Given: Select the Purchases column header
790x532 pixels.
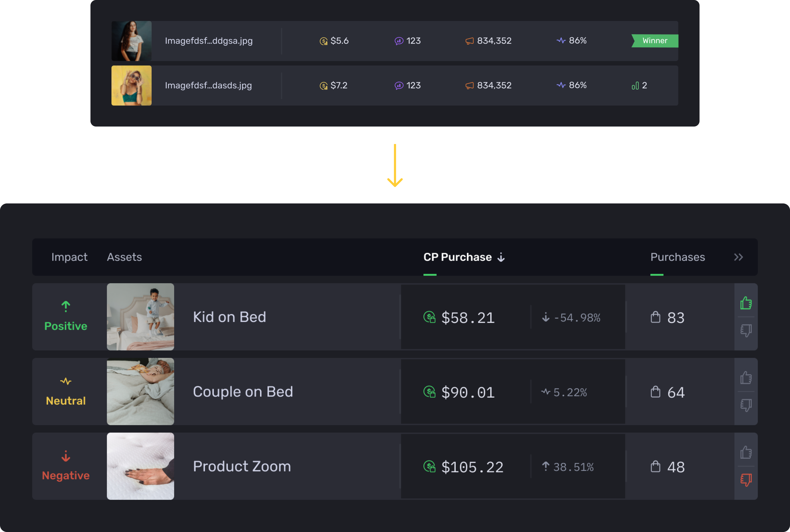Looking at the screenshot, I should [x=677, y=257].
